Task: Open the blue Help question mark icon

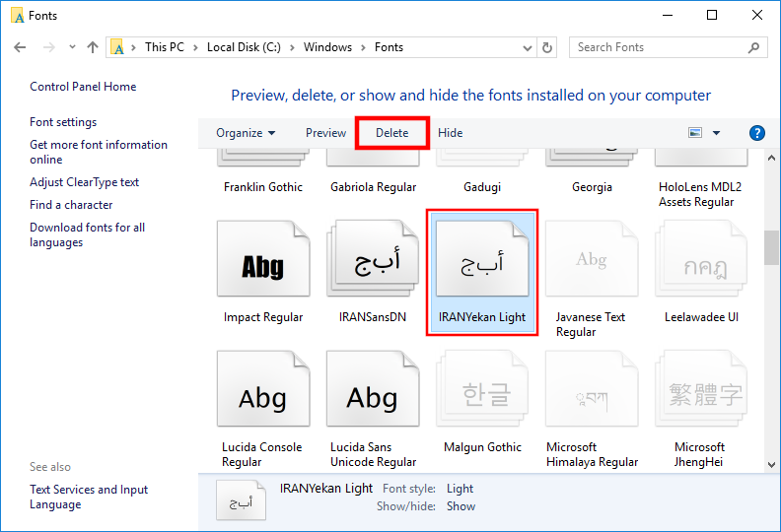Action: 757,133
